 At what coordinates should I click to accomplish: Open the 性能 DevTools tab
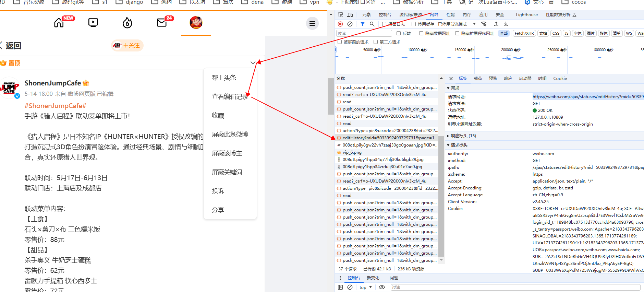(450, 15)
